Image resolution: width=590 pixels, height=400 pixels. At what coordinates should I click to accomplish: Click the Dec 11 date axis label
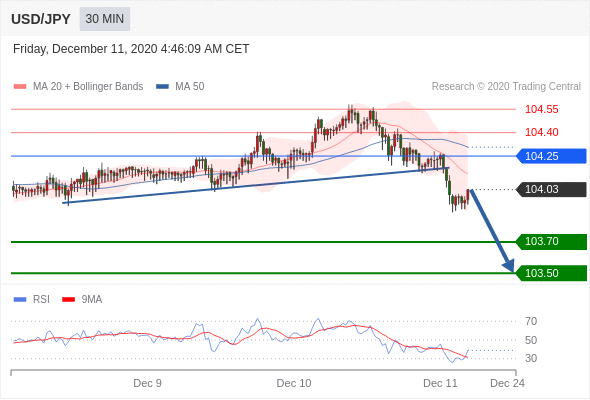tap(440, 383)
